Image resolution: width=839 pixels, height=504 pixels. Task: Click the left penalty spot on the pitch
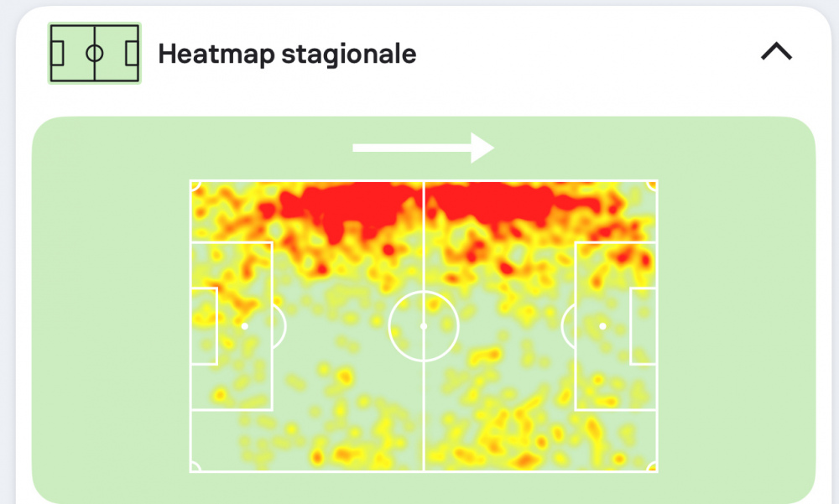point(244,326)
